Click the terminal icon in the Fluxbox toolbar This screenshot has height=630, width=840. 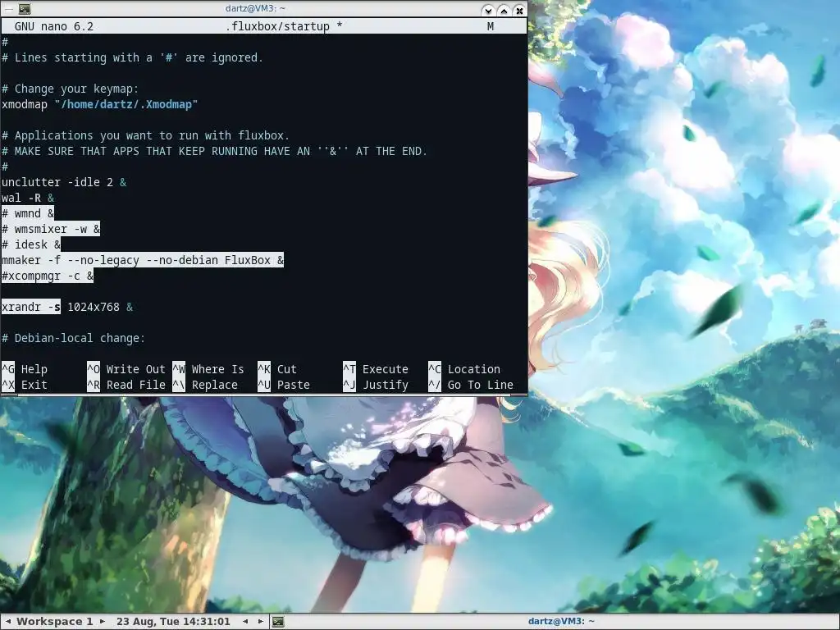pos(278,622)
